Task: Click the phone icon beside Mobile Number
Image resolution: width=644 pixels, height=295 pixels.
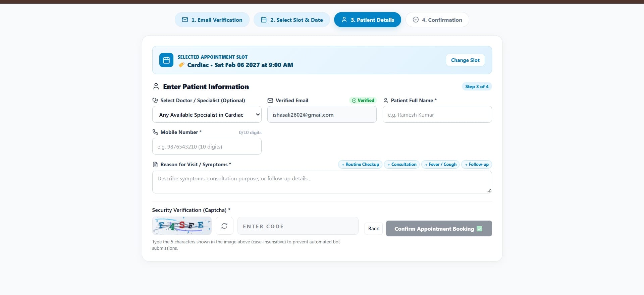Action: pyautogui.click(x=155, y=132)
